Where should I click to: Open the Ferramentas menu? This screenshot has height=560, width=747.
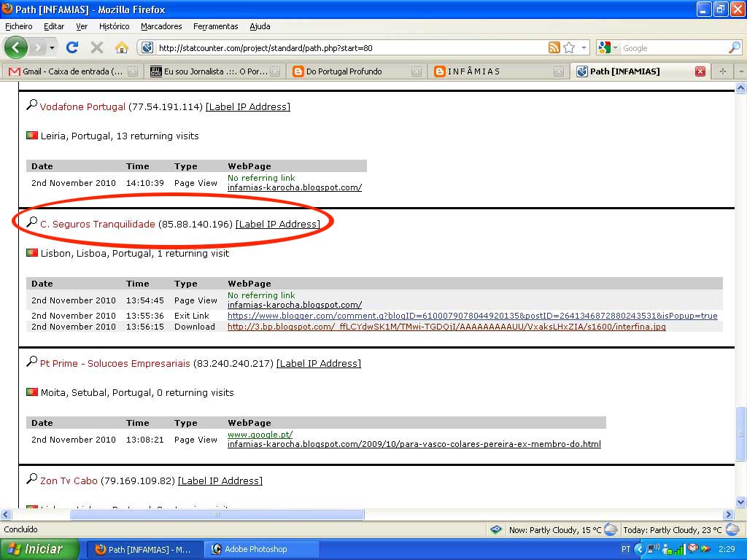tap(215, 26)
